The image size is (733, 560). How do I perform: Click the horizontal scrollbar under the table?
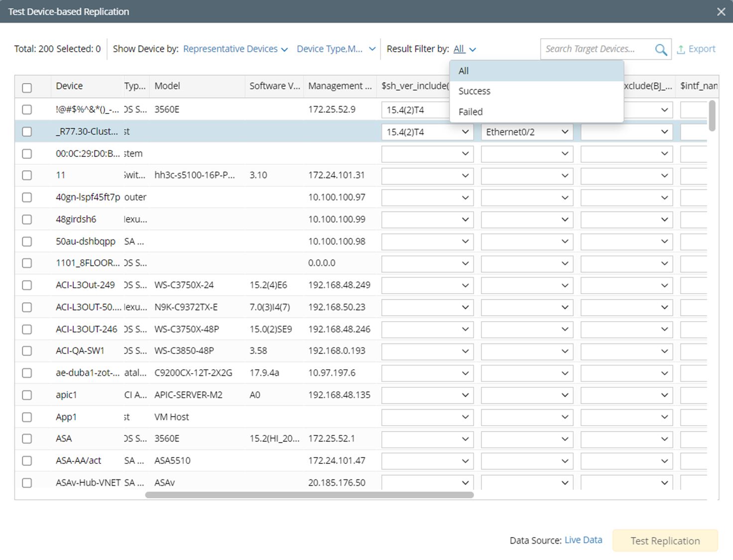click(x=309, y=495)
